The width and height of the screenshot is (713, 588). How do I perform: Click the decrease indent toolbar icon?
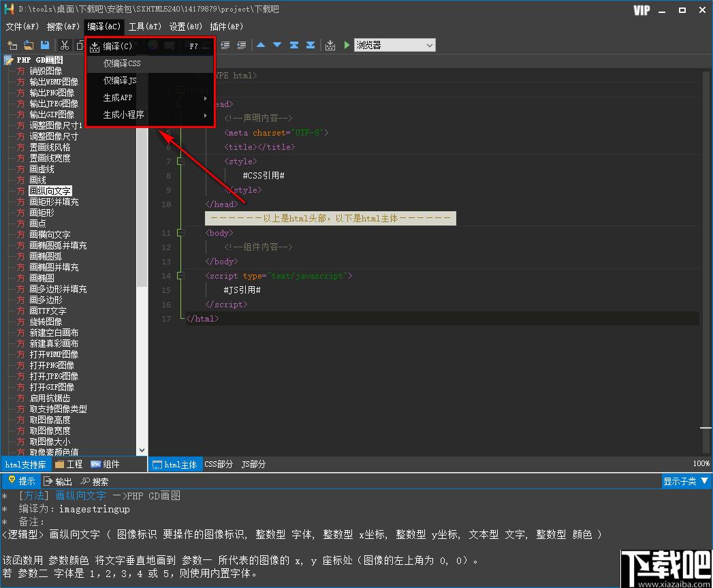tap(242, 45)
